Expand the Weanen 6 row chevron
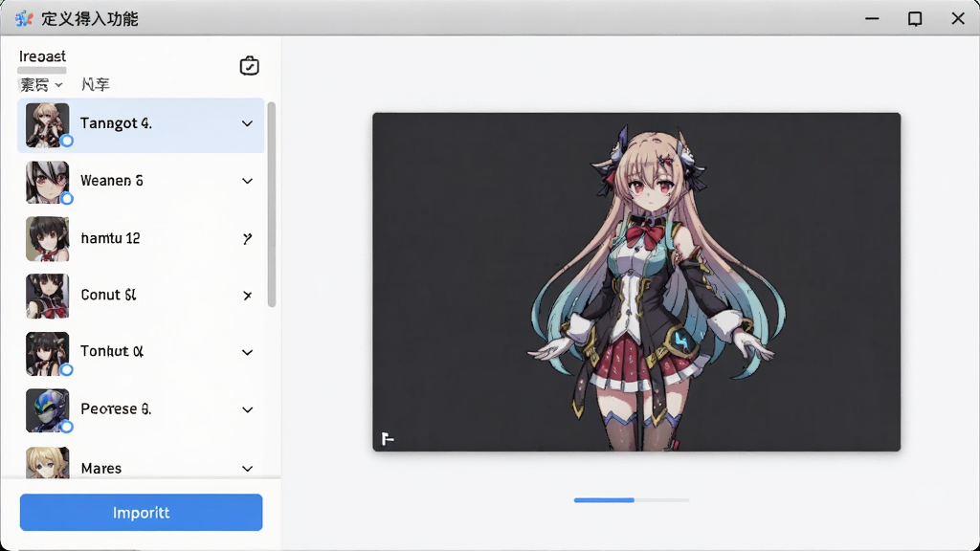Viewport: 980px width, 551px height. point(248,181)
